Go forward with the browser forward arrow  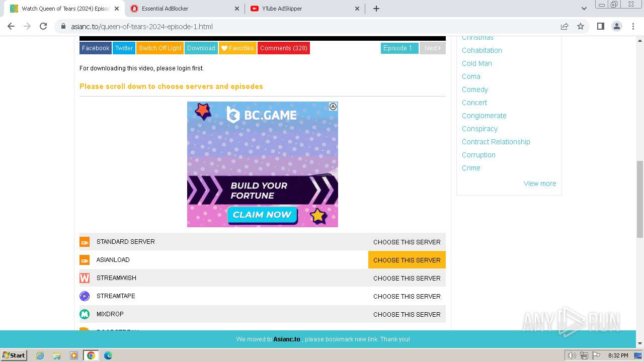pyautogui.click(x=27, y=26)
